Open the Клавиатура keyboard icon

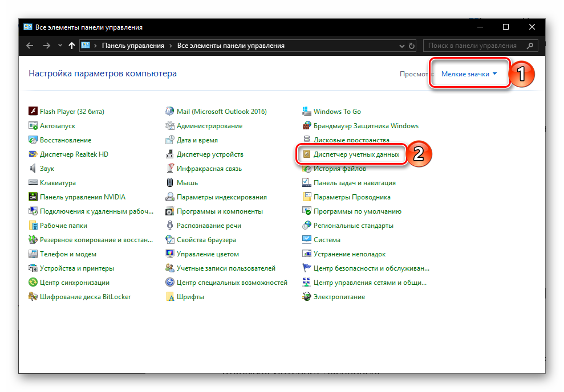(x=33, y=183)
